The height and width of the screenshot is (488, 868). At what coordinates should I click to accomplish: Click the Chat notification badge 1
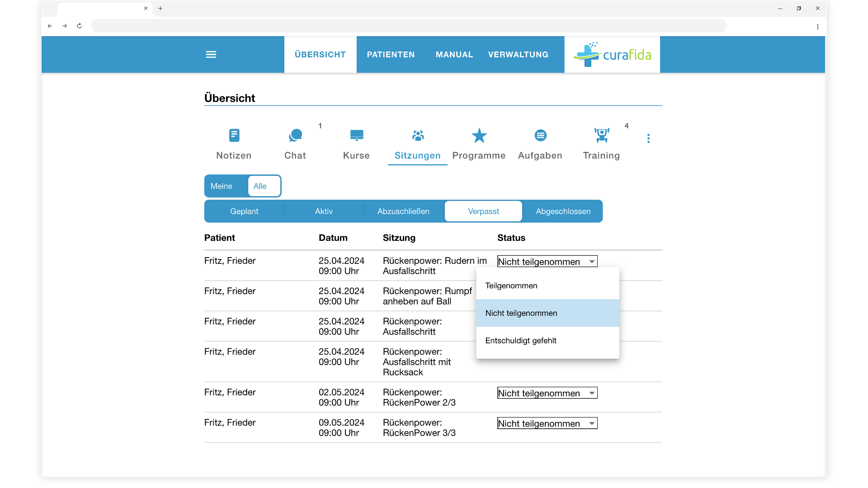(x=320, y=126)
